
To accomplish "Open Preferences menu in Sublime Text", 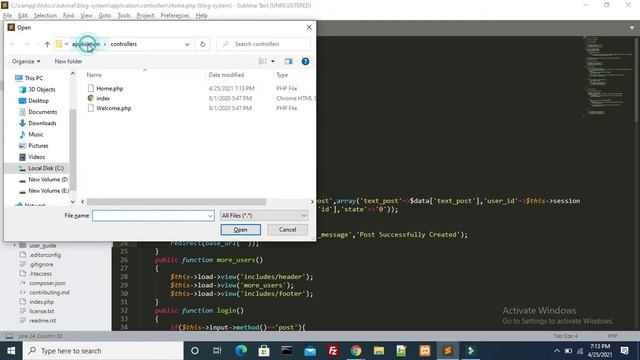I will 175,16.
